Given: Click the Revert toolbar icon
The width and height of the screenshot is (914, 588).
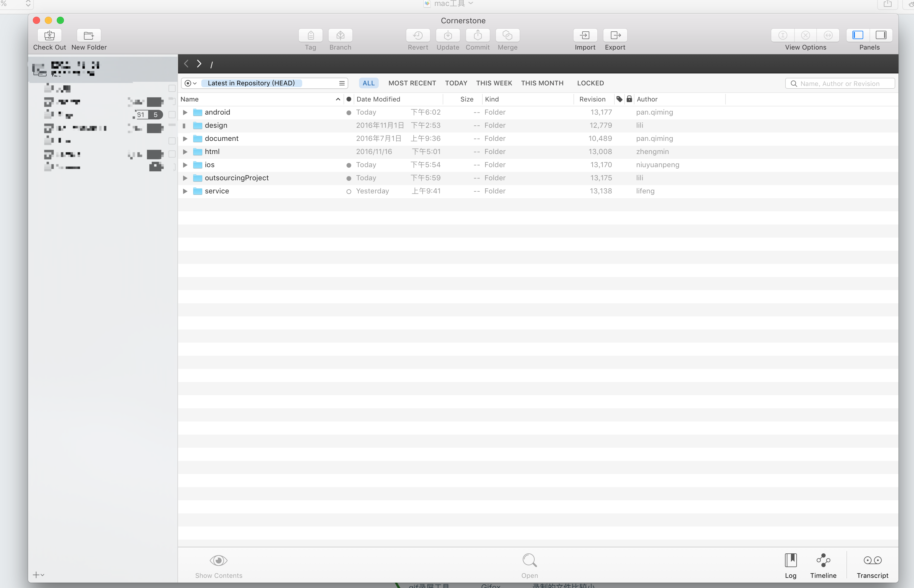Looking at the screenshot, I should [x=418, y=35].
